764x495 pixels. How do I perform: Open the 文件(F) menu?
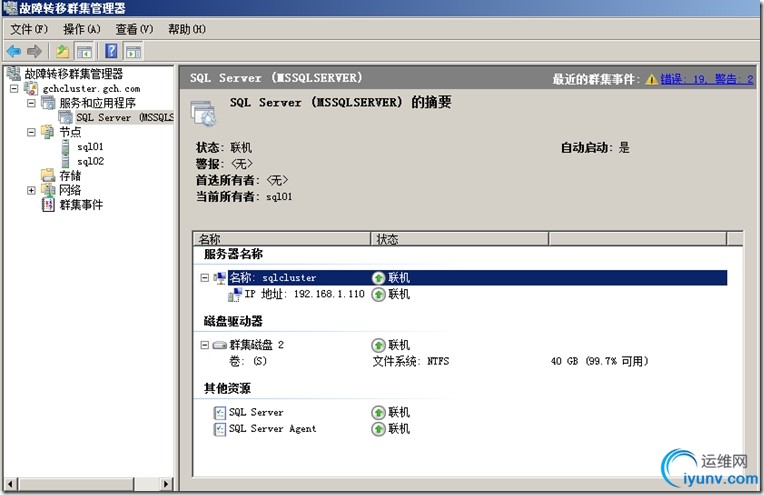point(29,29)
